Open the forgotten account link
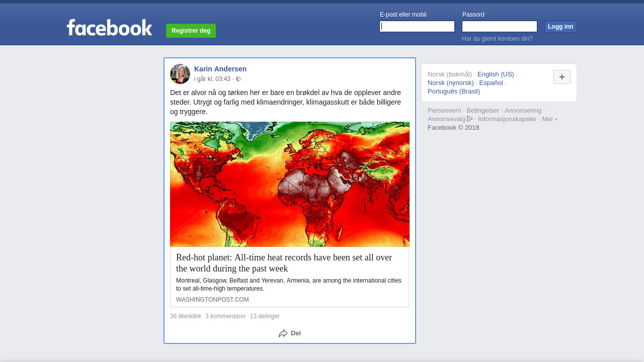644x362 pixels. [497, 39]
